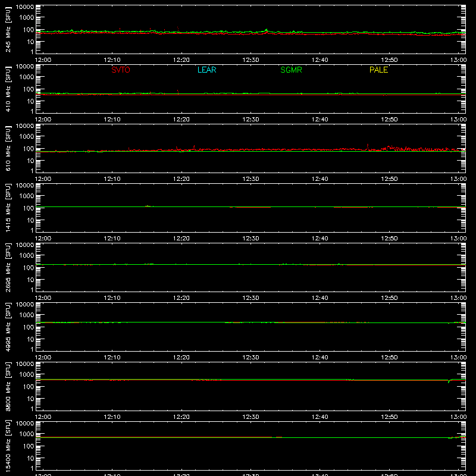Click 13:00 time label below 8800 MHz plot
Image resolution: width=476 pixels, height=476 pixels.
pyautogui.click(x=458, y=417)
